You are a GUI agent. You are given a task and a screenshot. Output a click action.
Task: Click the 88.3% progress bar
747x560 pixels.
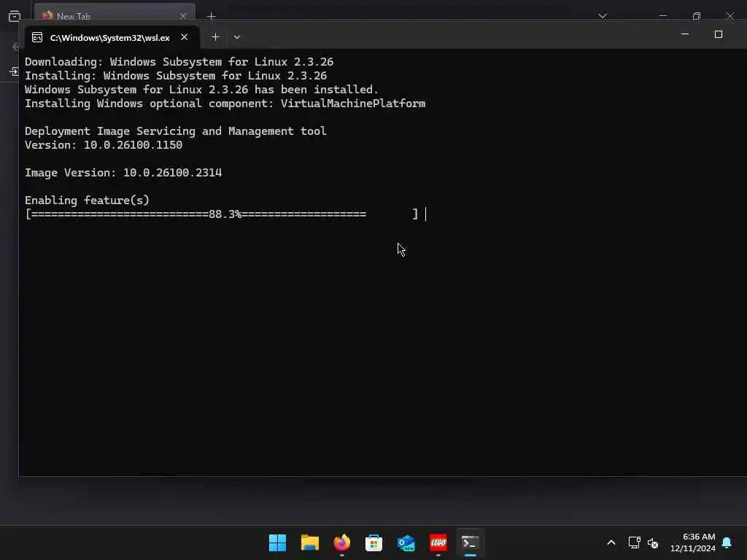tap(222, 214)
